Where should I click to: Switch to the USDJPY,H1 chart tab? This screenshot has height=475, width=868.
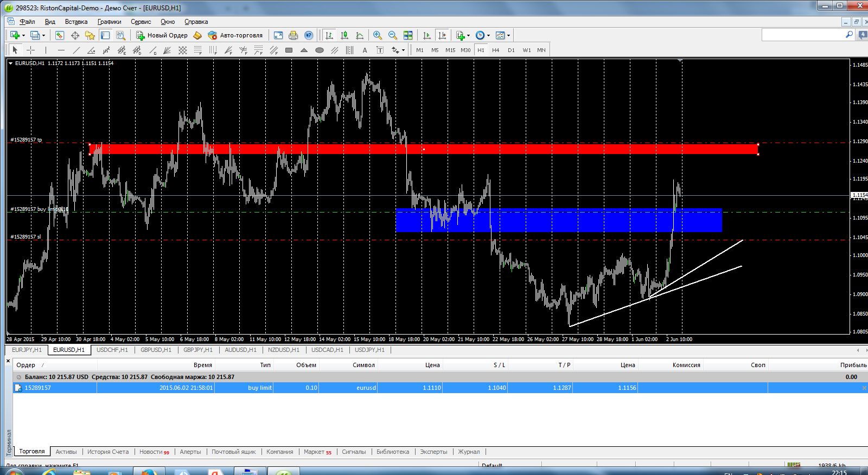369,350
